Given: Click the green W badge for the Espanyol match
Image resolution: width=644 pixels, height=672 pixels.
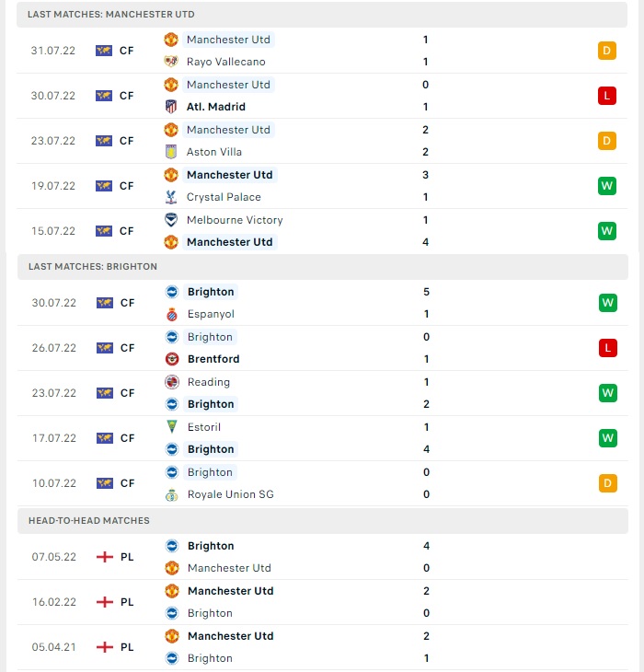Looking at the screenshot, I should [x=607, y=303].
